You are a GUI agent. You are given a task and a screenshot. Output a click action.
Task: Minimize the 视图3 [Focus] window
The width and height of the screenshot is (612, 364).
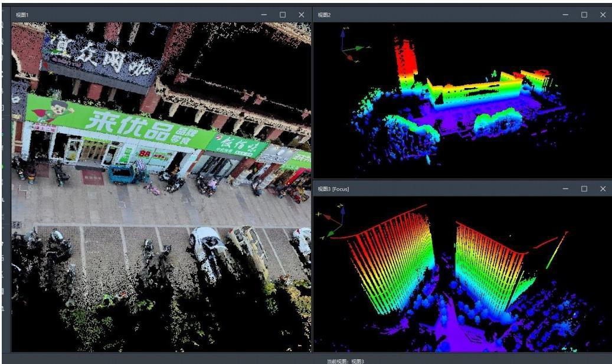coord(565,189)
